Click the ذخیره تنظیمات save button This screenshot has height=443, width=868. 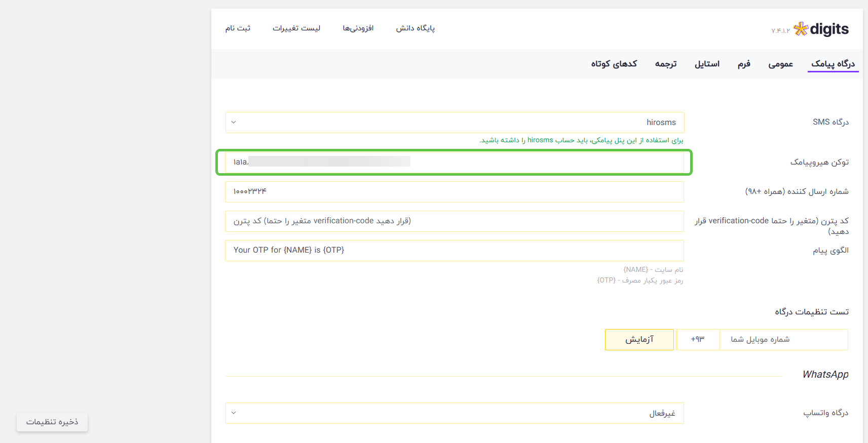click(x=52, y=422)
